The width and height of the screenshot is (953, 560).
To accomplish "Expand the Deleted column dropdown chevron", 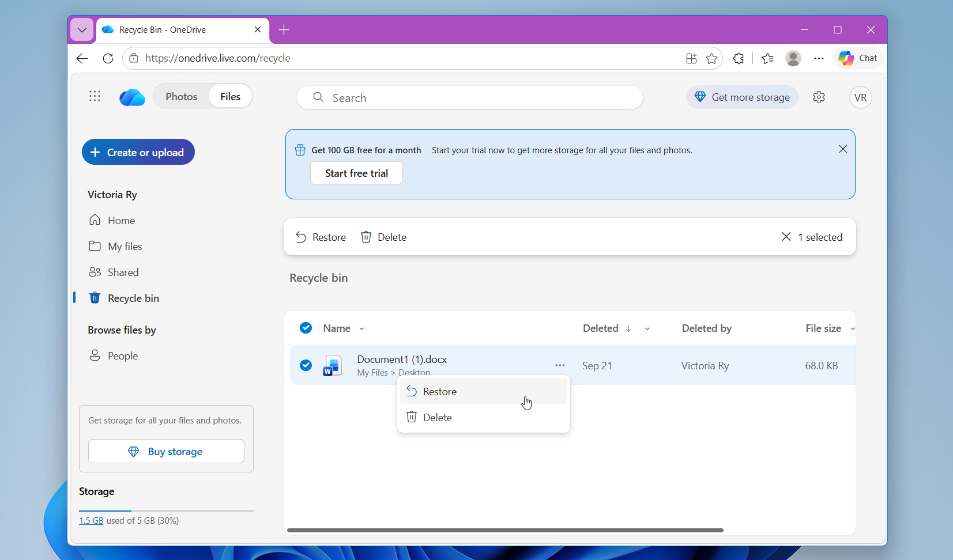I will click(x=647, y=329).
